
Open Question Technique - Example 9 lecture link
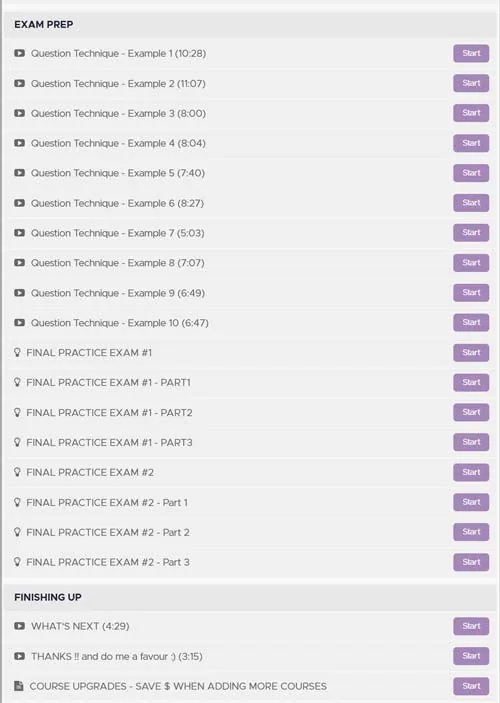118,293
